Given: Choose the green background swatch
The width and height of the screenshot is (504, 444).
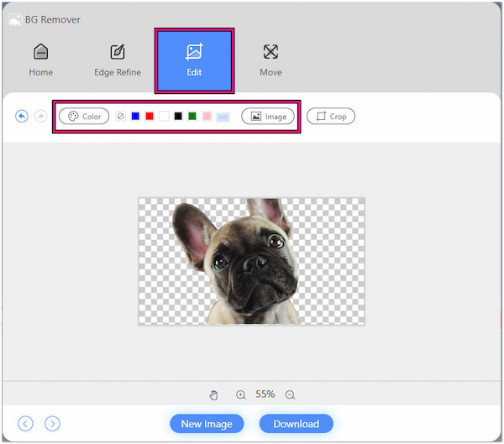Looking at the screenshot, I should click(192, 117).
